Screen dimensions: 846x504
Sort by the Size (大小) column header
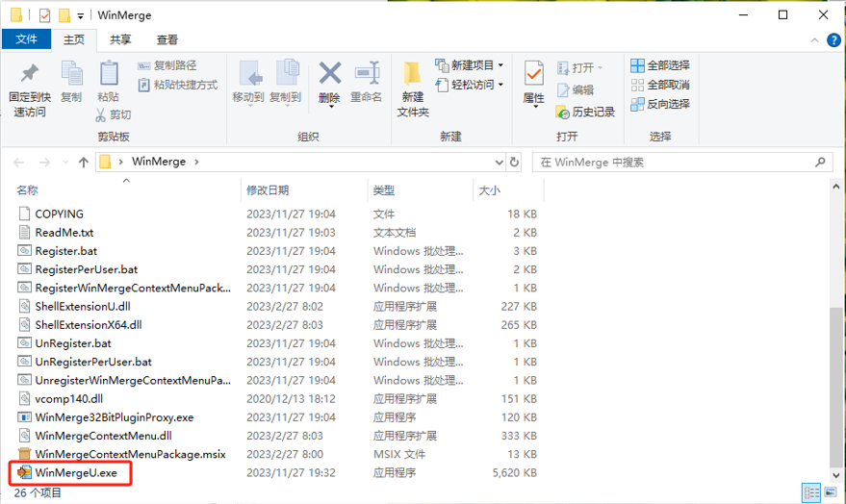(489, 190)
